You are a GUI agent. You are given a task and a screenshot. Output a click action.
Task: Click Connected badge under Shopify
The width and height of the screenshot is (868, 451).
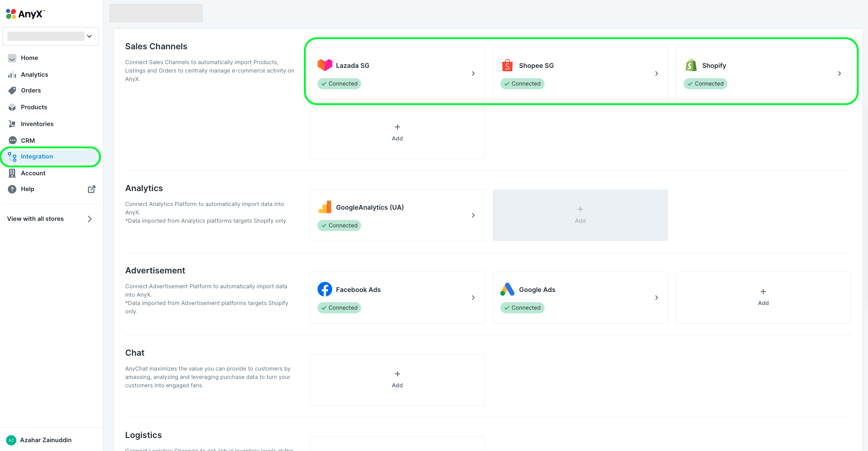[706, 84]
